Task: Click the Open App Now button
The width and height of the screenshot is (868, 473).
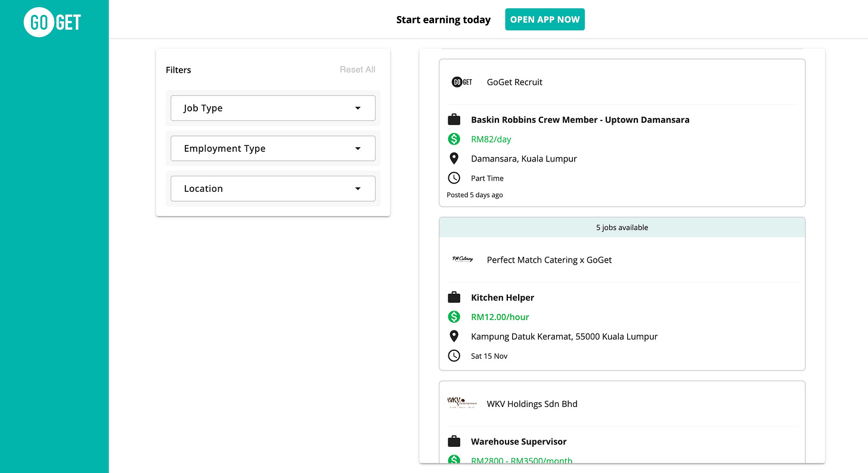Action: click(545, 20)
